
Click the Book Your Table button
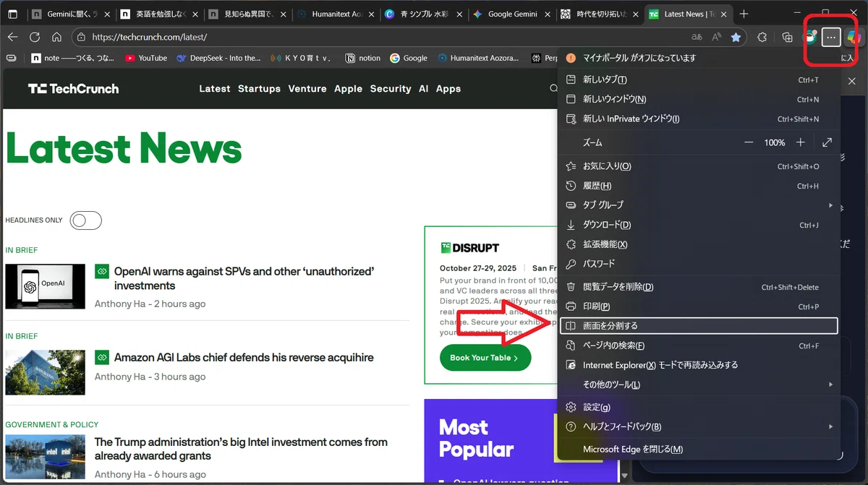[x=485, y=358]
